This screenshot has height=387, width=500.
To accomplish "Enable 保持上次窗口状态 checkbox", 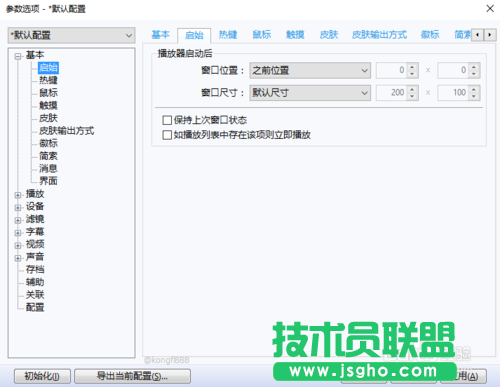I will 167,120.
